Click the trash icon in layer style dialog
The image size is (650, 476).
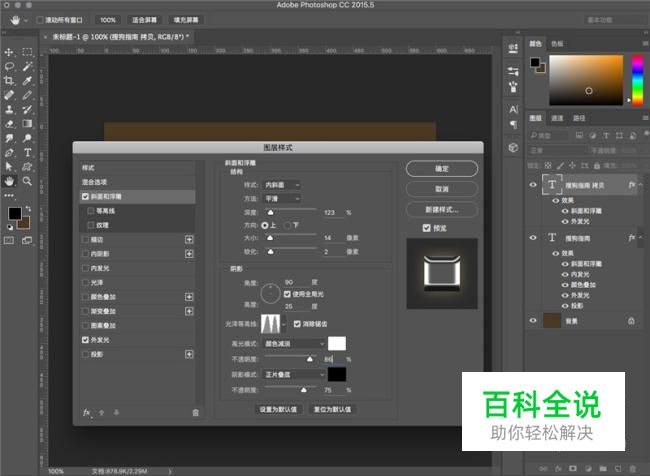195,412
